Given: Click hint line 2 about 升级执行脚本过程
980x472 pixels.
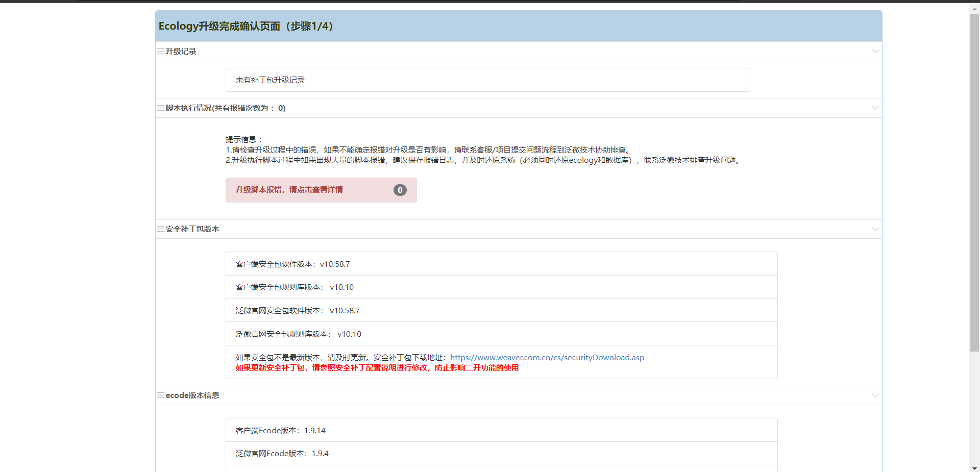Looking at the screenshot, I should 484,160.
